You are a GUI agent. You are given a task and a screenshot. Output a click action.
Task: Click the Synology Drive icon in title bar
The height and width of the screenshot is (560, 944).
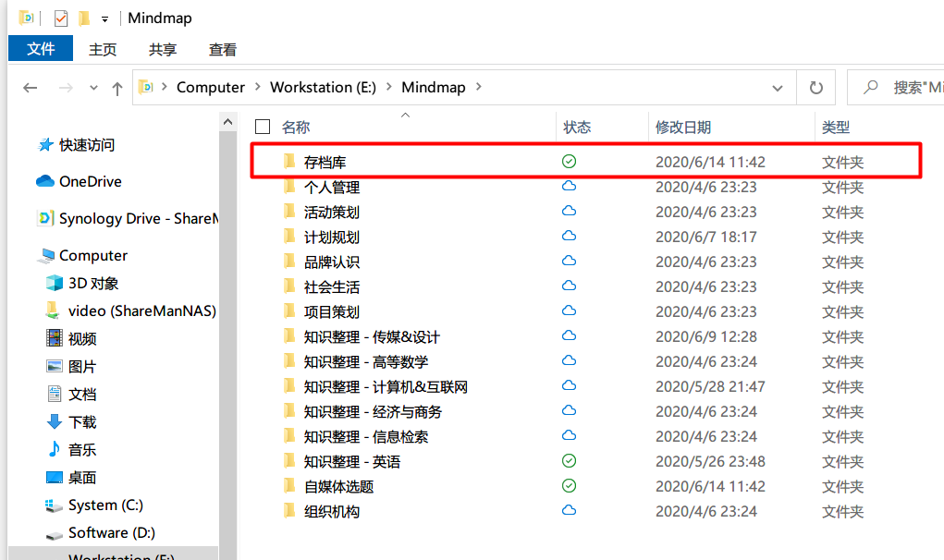click(x=26, y=18)
